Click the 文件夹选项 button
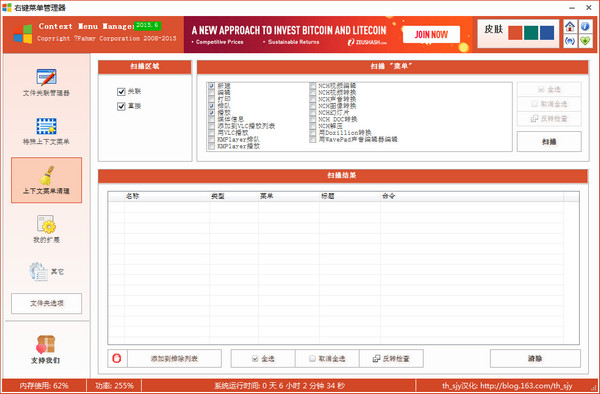The width and height of the screenshot is (600, 394). [x=46, y=303]
